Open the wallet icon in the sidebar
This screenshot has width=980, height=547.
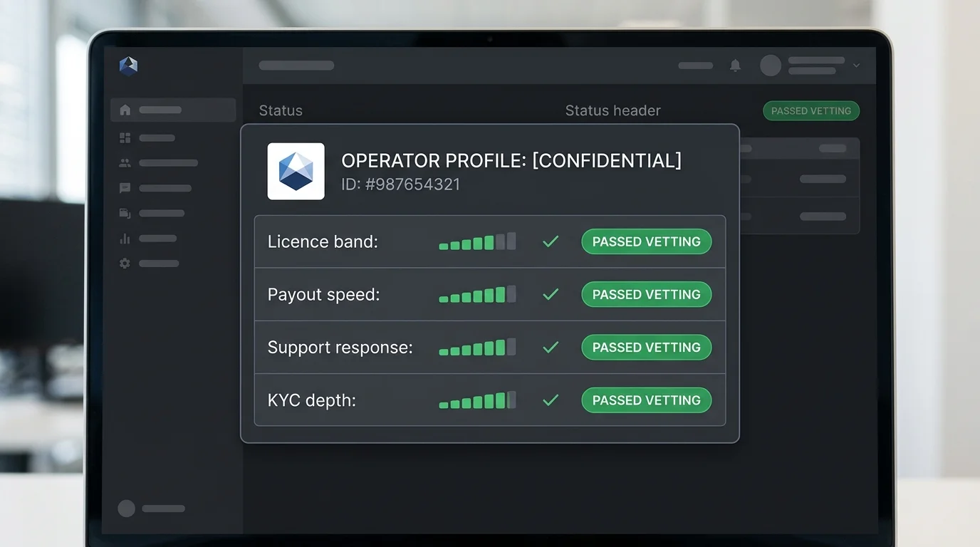click(125, 213)
